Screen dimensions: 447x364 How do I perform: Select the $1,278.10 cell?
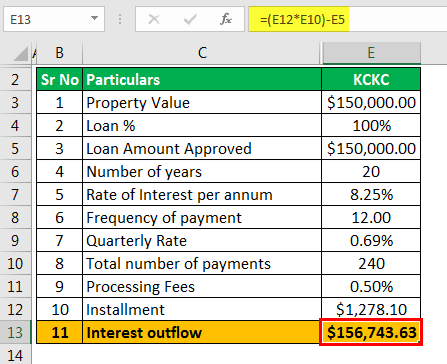pyautogui.click(x=371, y=309)
